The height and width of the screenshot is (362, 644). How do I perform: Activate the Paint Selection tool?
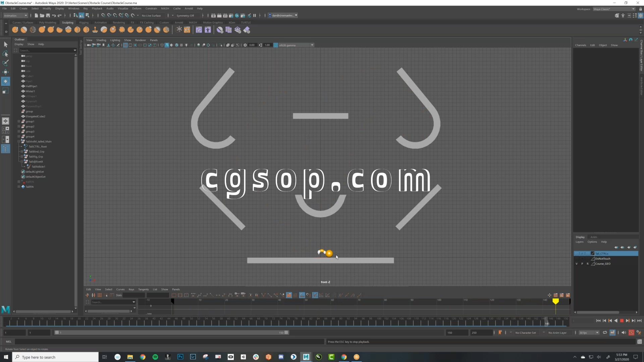point(5,63)
